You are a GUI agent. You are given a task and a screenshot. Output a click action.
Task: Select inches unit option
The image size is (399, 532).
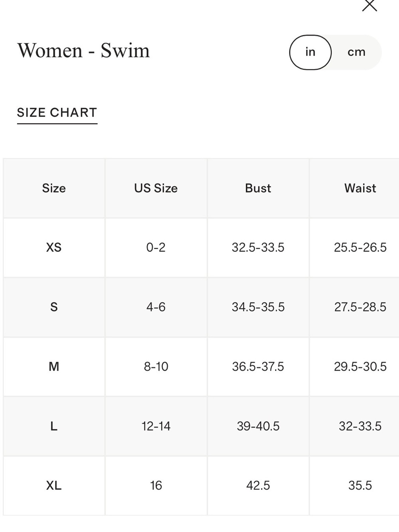tap(310, 52)
